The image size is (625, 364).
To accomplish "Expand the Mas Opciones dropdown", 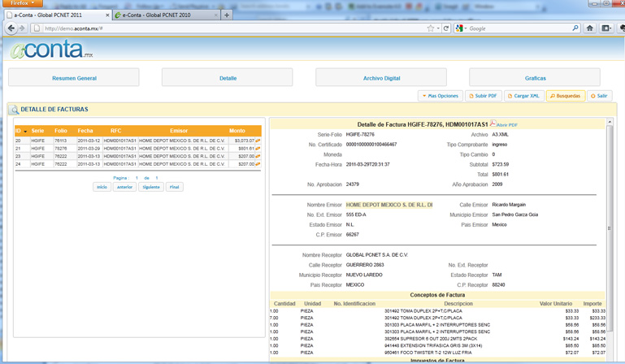I will tap(441, 96).
